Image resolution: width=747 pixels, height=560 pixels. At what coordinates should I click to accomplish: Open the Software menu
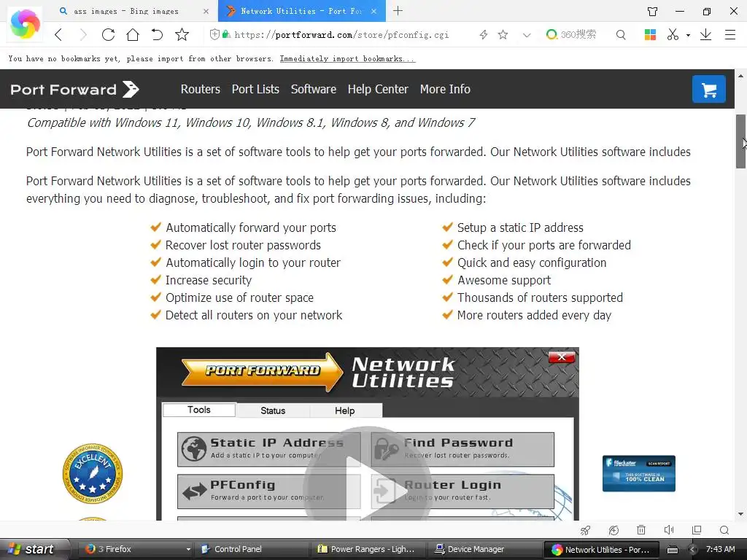pos(314,89)
